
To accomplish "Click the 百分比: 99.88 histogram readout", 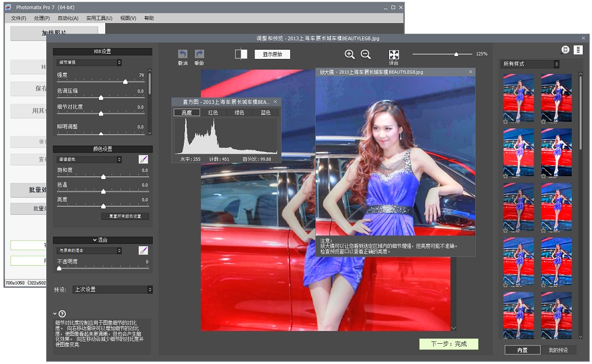I will [257, 159].
